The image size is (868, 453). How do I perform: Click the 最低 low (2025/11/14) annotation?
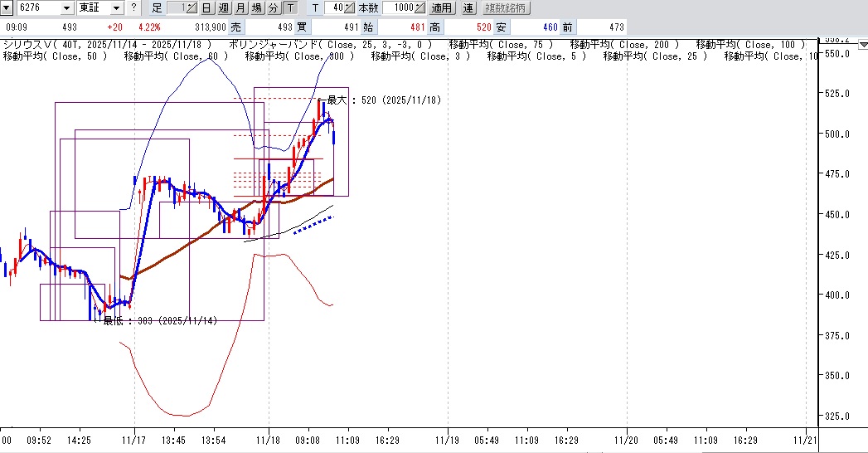coord(160,320)
